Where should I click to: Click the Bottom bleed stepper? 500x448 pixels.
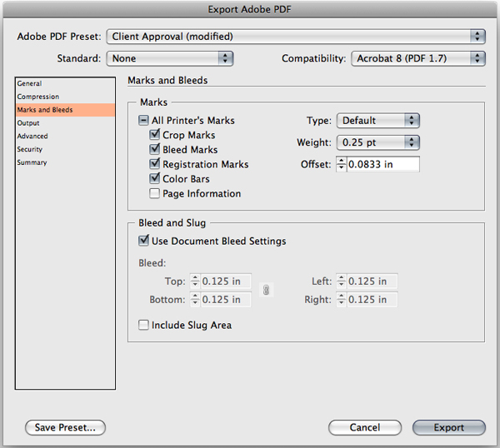(195, 300)
